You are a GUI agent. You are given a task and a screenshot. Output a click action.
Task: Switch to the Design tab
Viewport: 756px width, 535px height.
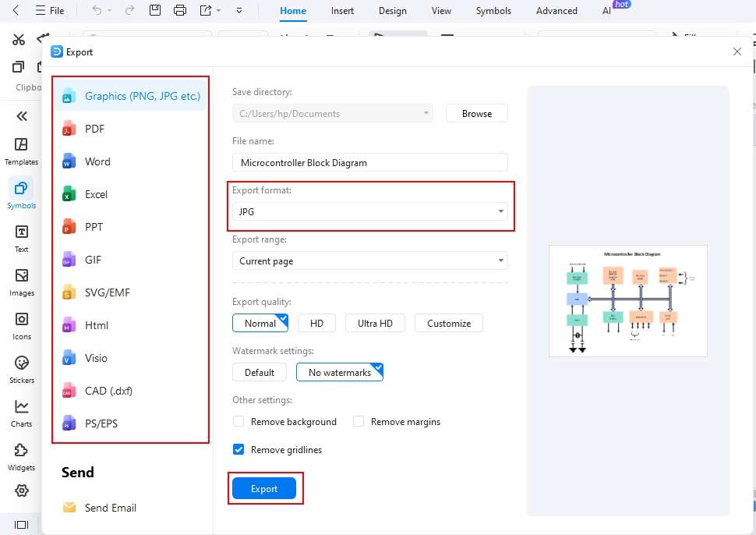pos(392,11)
